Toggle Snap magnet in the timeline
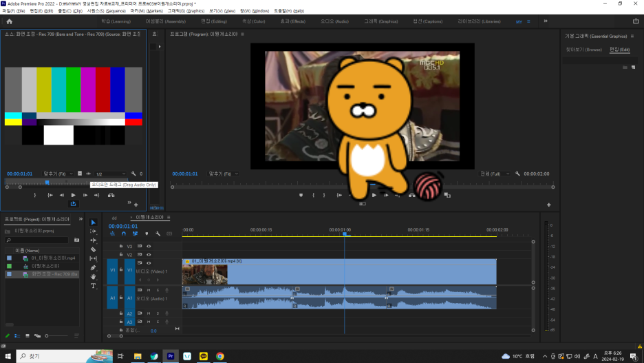The image size is (644, 363). tap(124, 234)
